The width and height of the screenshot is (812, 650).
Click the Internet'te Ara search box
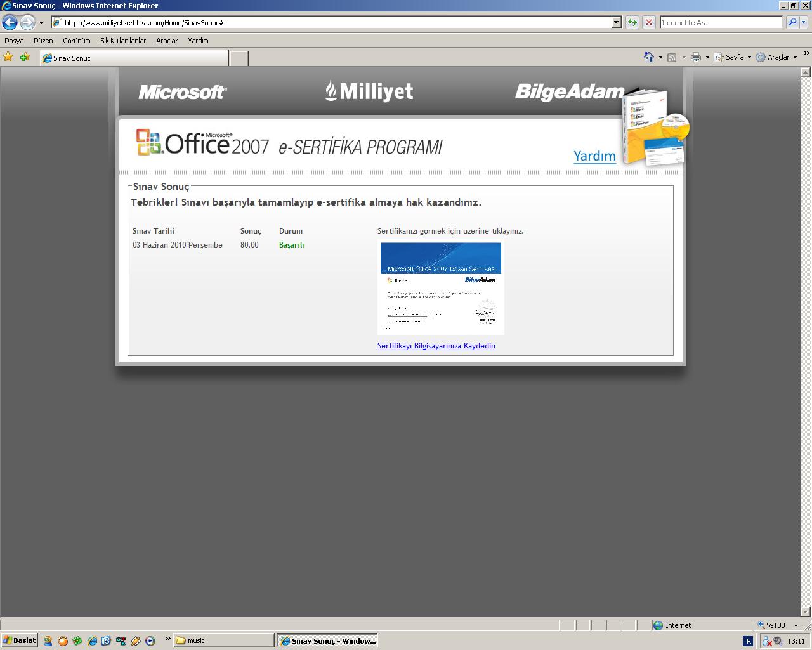pyautogui.click(x=721, y=23)
